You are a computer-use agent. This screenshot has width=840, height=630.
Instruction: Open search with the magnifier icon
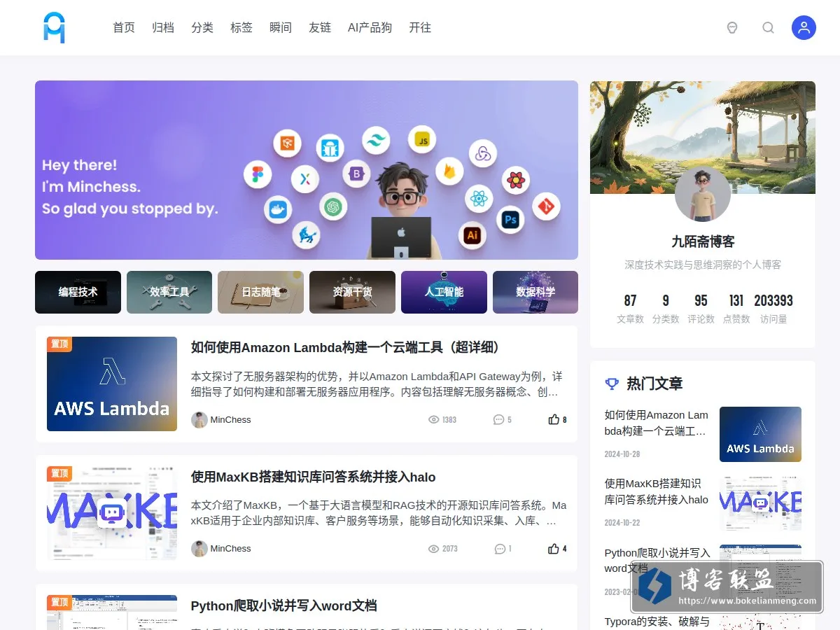coord(768,28)
